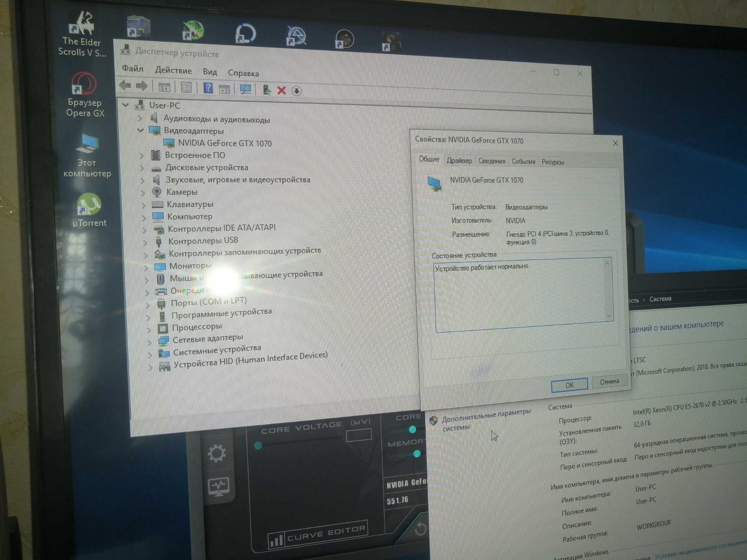Viewport: 747px width, 560px height.
Task: Click the enable device toolbar icon
Action: (267, 90)
